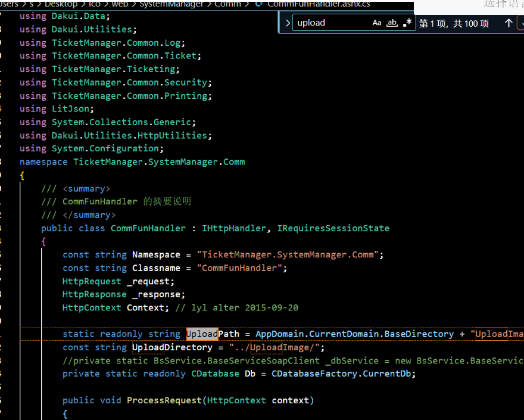
Task: Click commented '//private static BsService' line
Action: coord(293,360)
